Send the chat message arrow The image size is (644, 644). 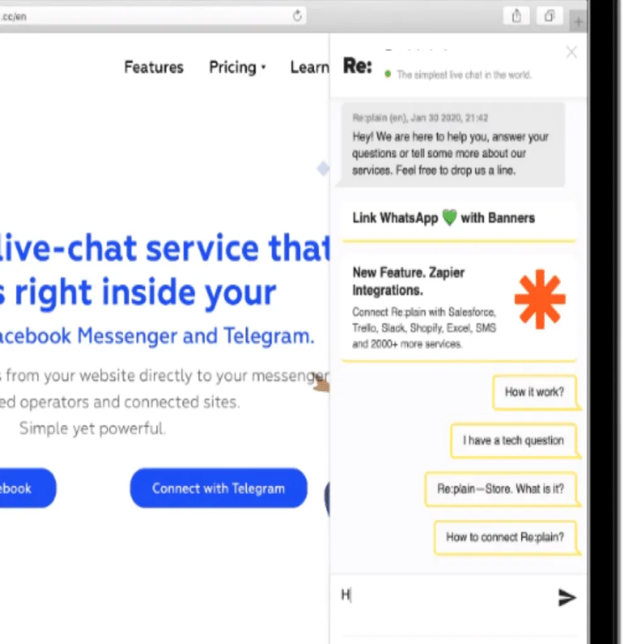[x=567, y=597]
